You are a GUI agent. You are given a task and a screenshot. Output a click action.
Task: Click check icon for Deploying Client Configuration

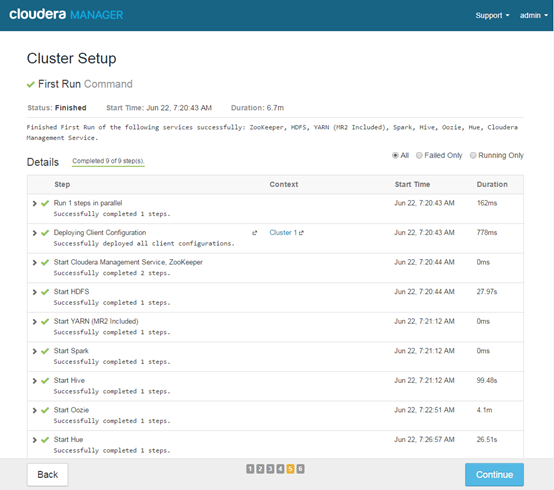[45, 233]
